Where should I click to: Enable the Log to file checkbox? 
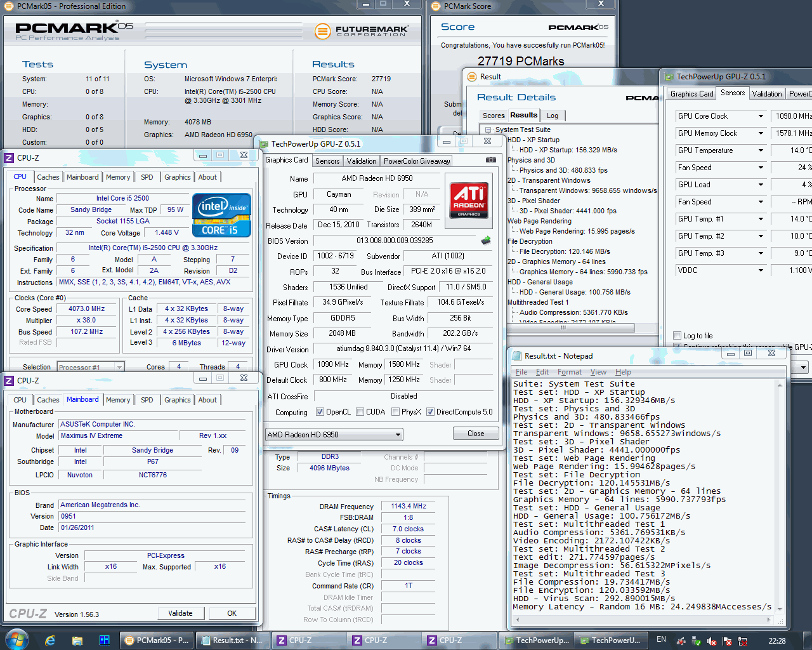click(678, 336)
